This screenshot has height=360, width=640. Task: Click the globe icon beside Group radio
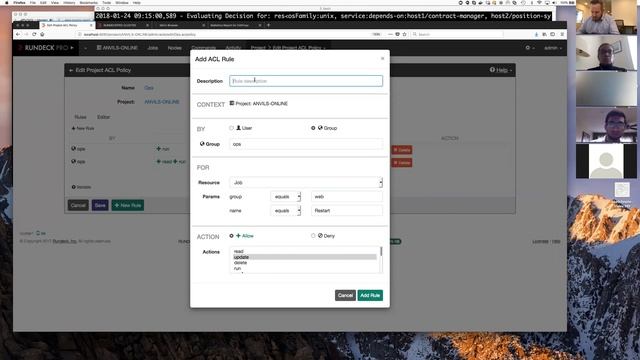(x=320, y=128)
